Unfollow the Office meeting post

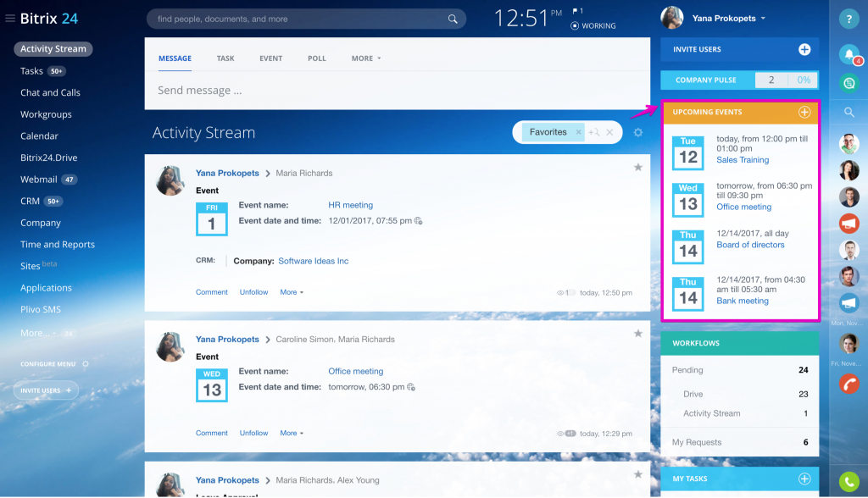coord(253,434)
